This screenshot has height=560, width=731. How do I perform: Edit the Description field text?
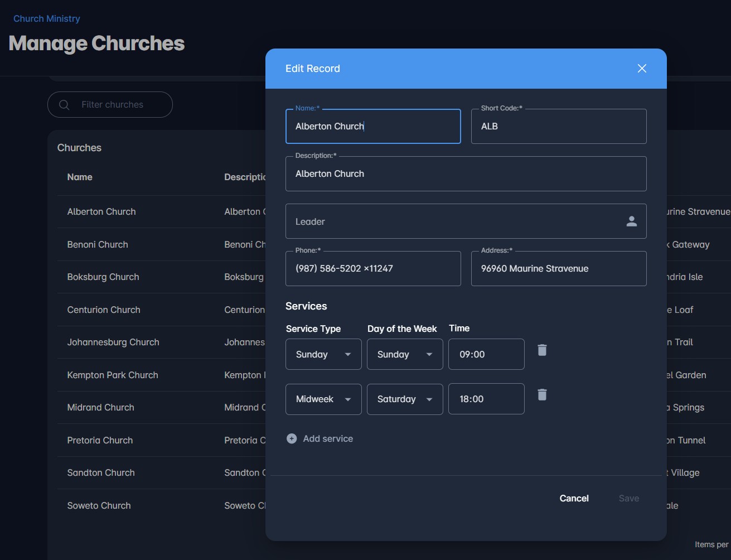466,173
